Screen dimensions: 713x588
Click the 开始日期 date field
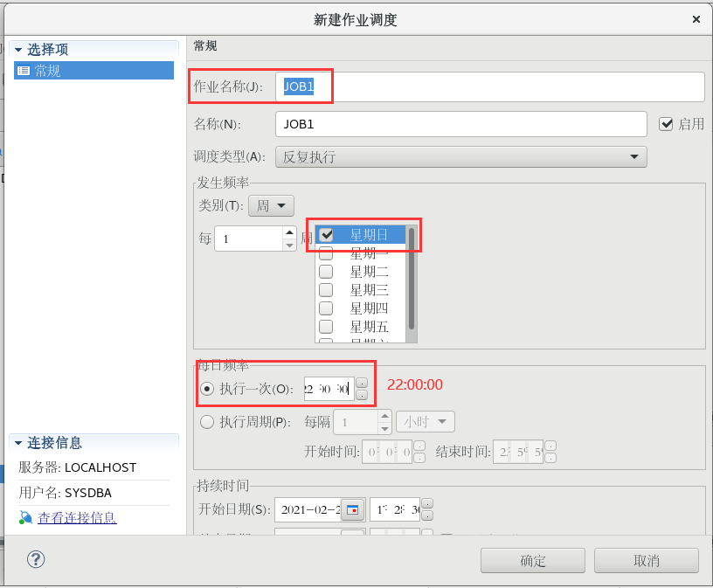(x=308, y=509)
